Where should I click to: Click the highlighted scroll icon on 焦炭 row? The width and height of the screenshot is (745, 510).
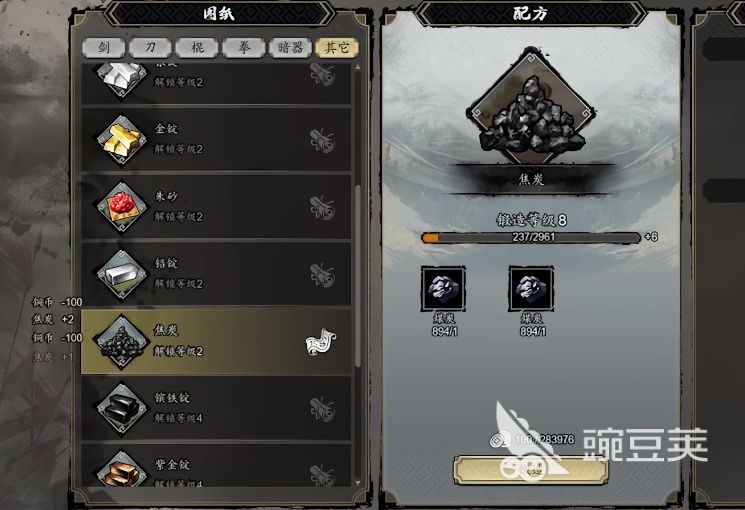pos(321,342)
